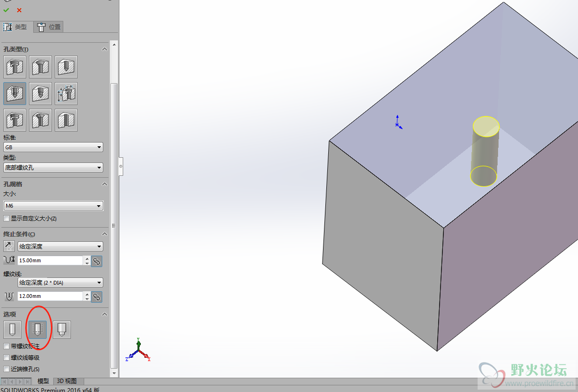This screenshot has height=392, width=578.
Task: Click the blind hole depth icon
Action: (9, 260)
